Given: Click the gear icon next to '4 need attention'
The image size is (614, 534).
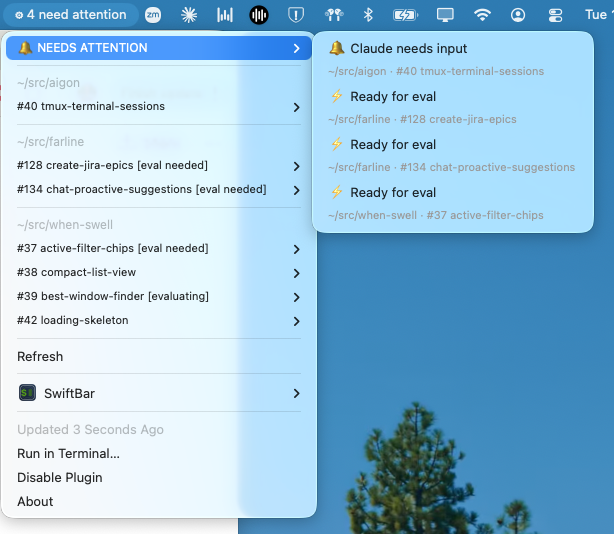Looking at the screenshot, I should click(19, 15).
